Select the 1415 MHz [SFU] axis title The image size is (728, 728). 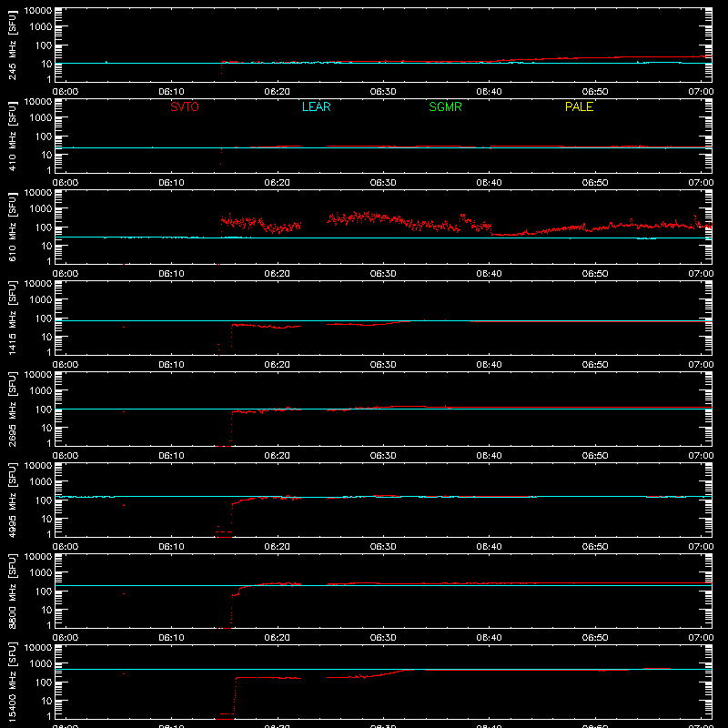point(13,318)
